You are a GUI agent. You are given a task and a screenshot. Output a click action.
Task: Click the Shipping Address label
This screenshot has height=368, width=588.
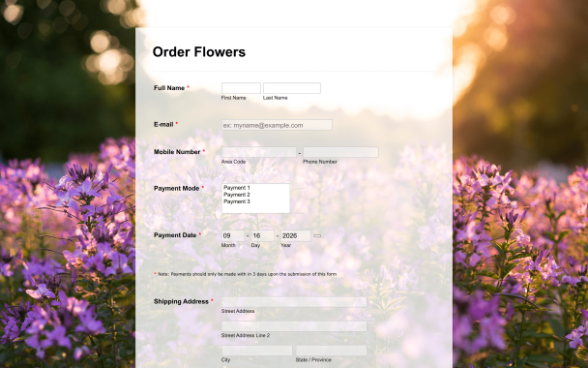point(181,301)
